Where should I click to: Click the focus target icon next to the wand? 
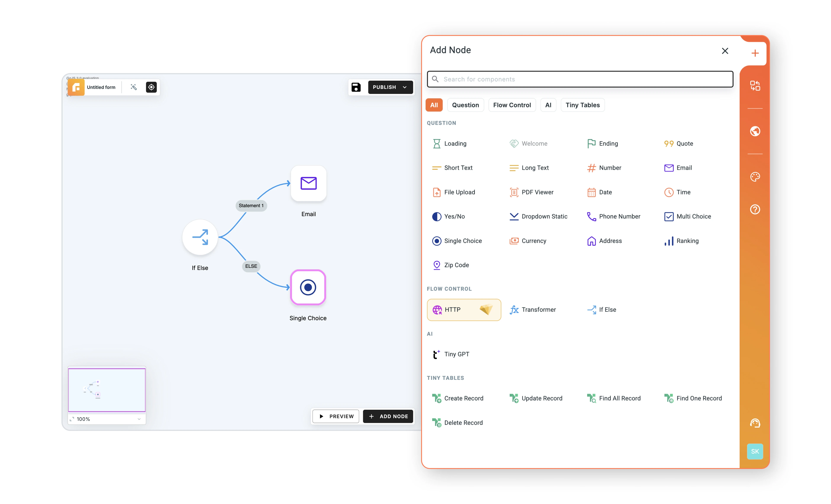[151, 87]
